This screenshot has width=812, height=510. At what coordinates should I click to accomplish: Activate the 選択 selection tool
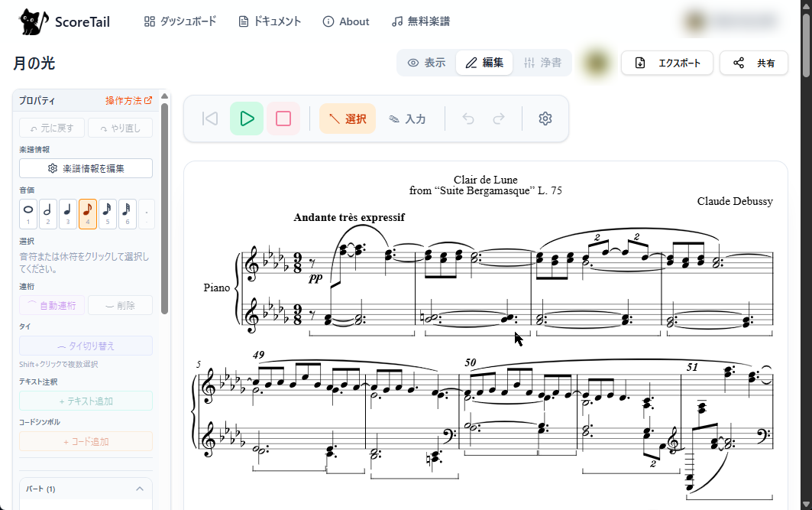348,119
